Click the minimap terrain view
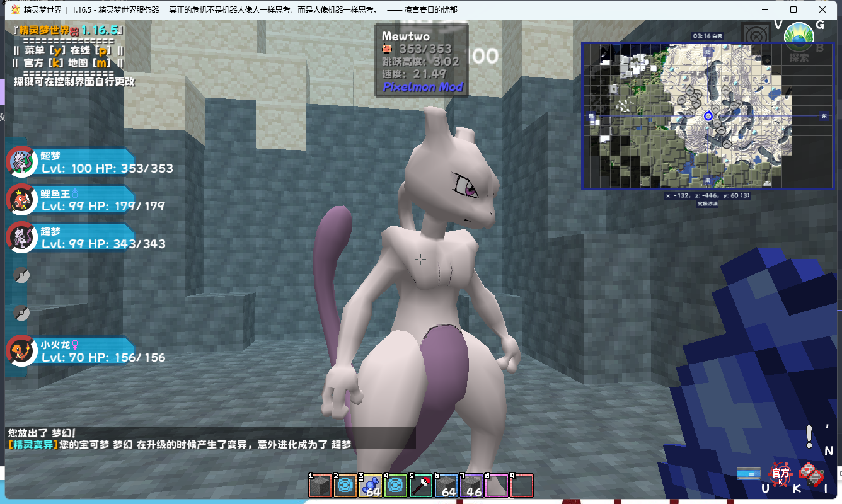 [x=708, y=116]
